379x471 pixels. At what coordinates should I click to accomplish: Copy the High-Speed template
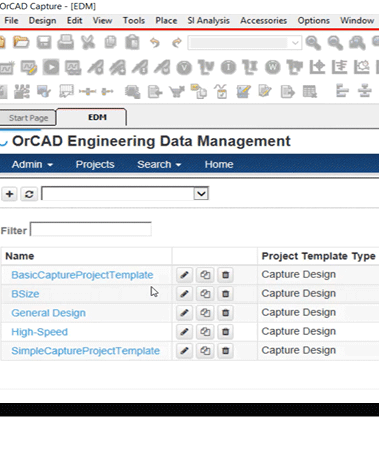(205, 332)
